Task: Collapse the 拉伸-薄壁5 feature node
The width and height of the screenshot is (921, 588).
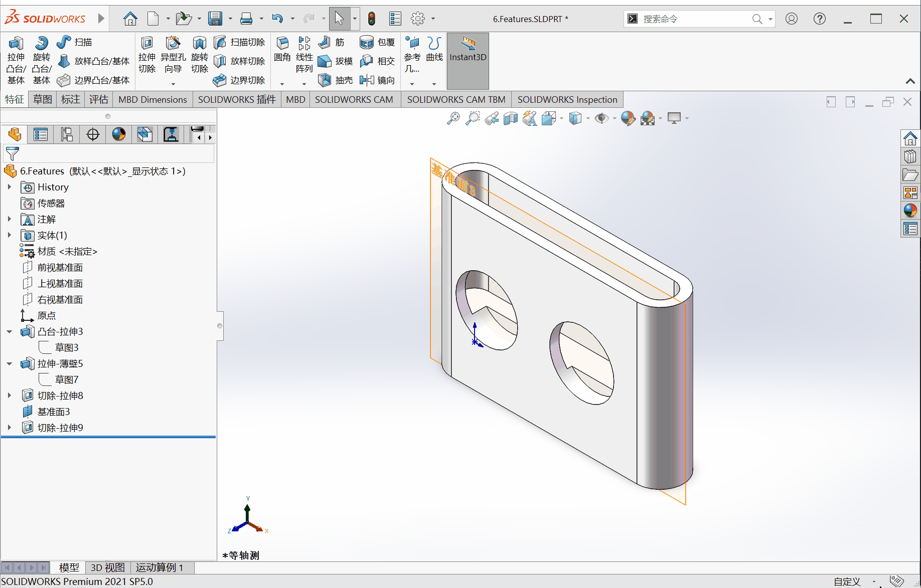Action: coord(10,363)
